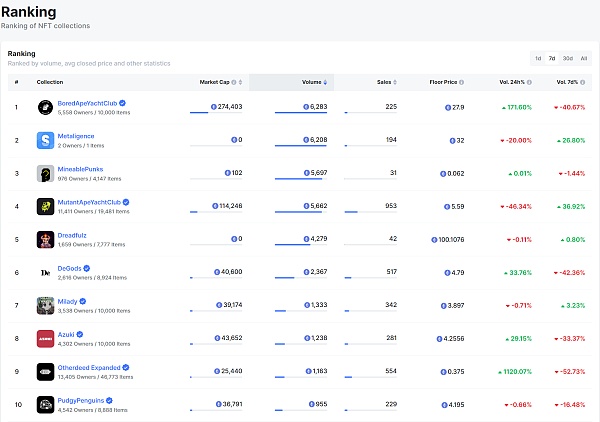Click the Otherdeed Expanded logo icon
Screen dimensions: 600x422
point(45,371)
